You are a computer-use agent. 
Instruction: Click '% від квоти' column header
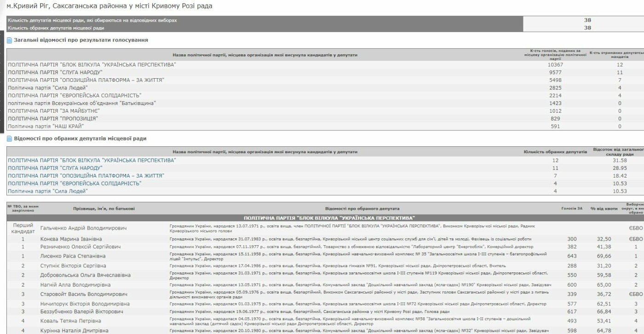point(604,209)
